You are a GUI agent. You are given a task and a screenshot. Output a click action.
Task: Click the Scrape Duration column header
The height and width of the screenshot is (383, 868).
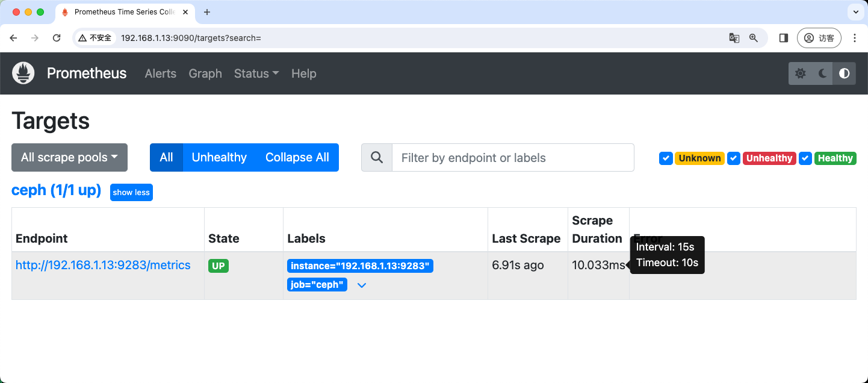(x=597, y=229)
